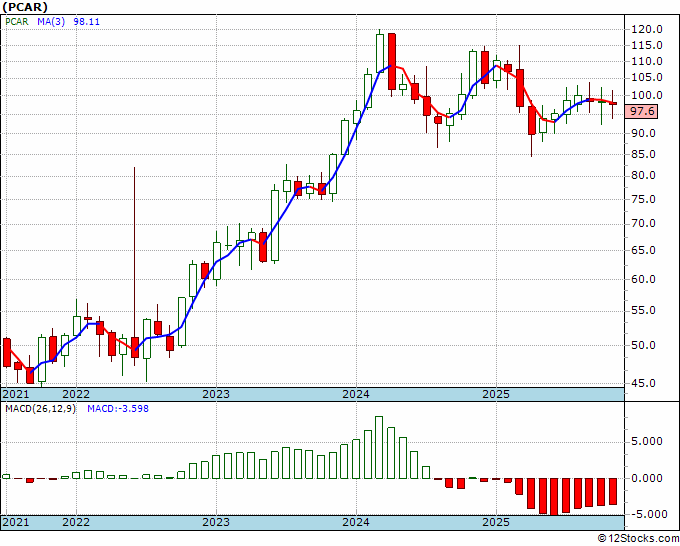This screenshot has width=680, height=546.
Task: Click the MACD:-3.598 value readout
Action: coord(118,409)
